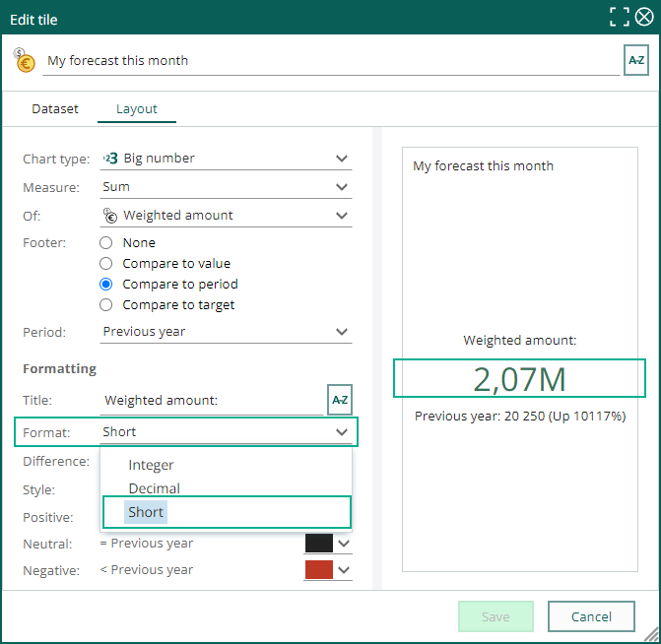Click the Save button

pyautogui.click(x=496, y=616)
